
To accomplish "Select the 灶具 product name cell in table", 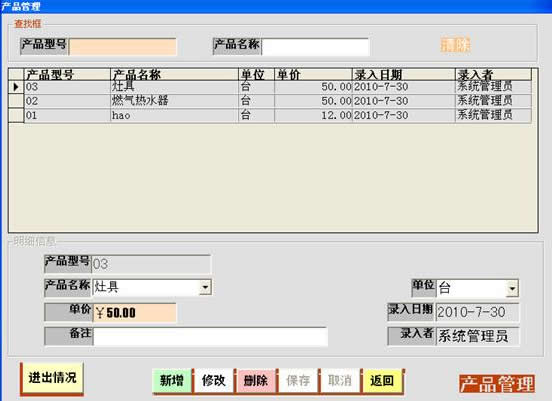I will click(175, 87).
